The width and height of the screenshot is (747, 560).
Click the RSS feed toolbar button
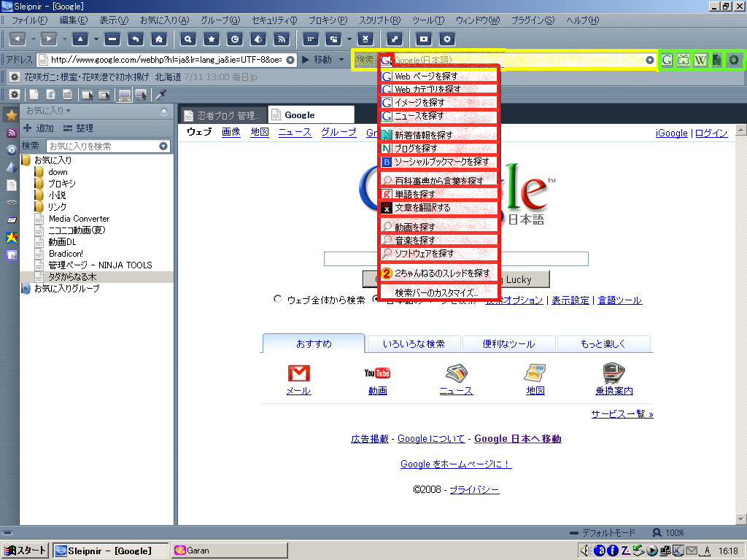coord(282,39)
